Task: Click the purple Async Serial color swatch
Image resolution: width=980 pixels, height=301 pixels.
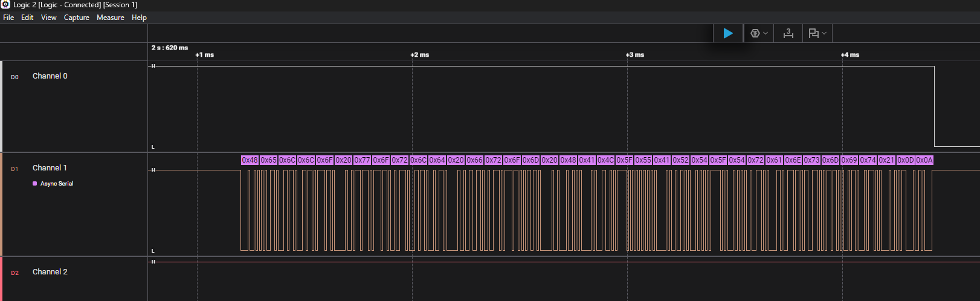Action: 34,184
